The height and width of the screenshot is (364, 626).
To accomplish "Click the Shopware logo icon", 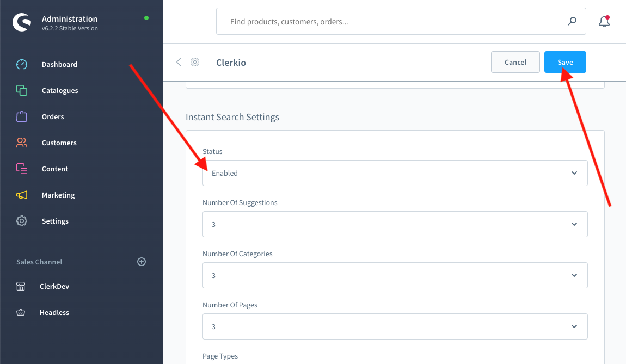I will click(x=22, y=22).
